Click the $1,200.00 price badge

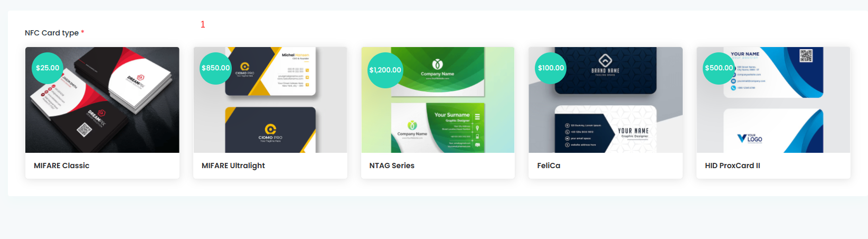coord(385,70)
